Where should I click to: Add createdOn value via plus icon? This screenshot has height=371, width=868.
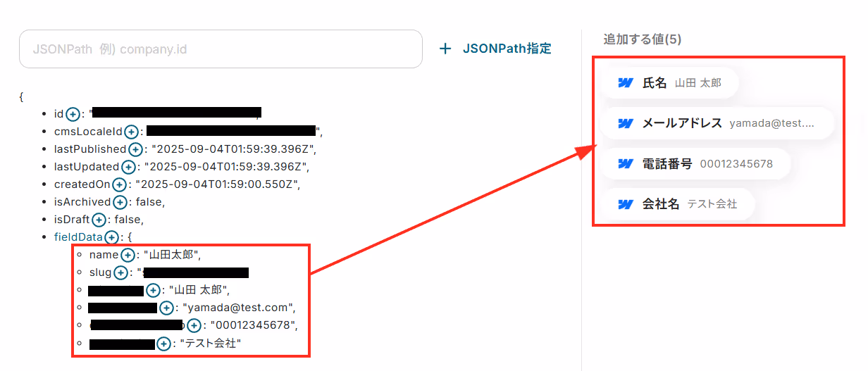tap(119, 184)
